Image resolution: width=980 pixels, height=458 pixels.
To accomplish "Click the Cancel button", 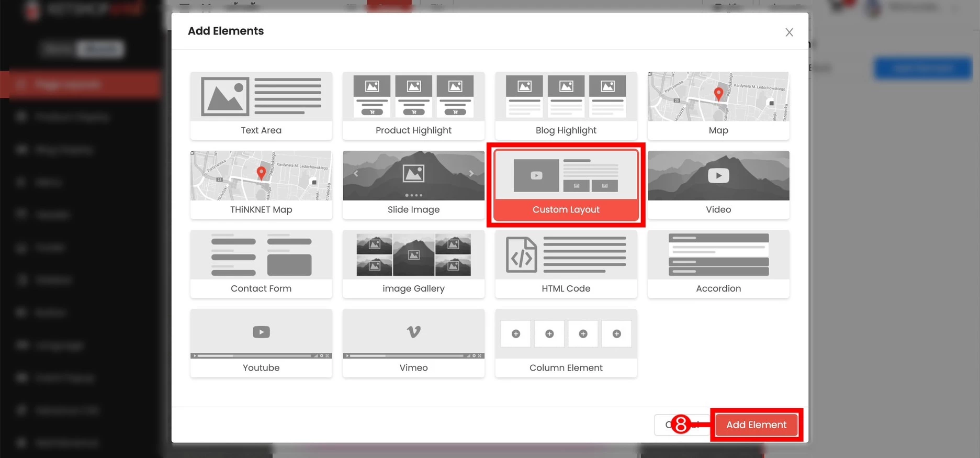I will (663, 425).
